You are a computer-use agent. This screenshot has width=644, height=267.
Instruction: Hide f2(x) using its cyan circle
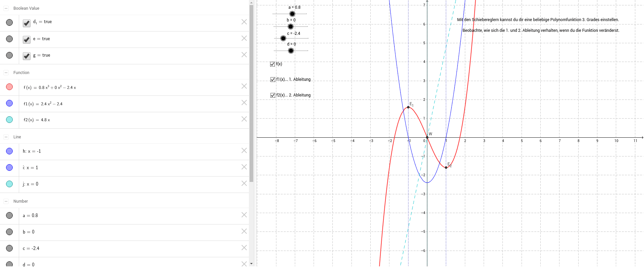point(9,120)
